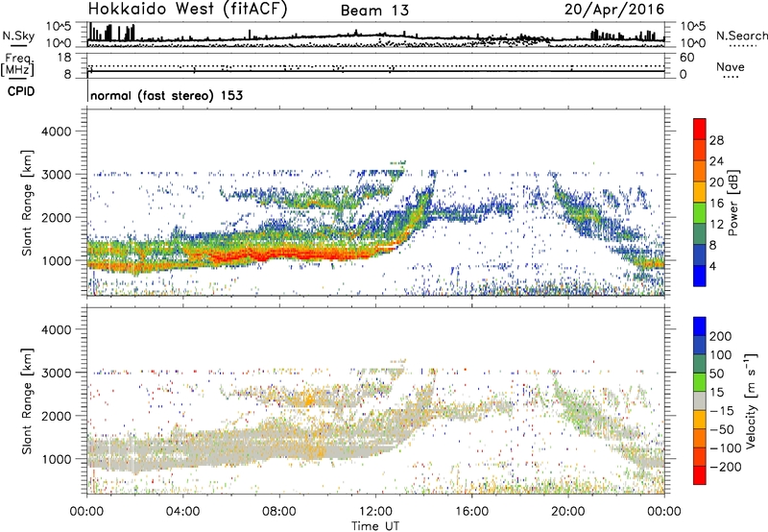Select the "normal (fast stereo) 153" text

(x=166, y=96)
